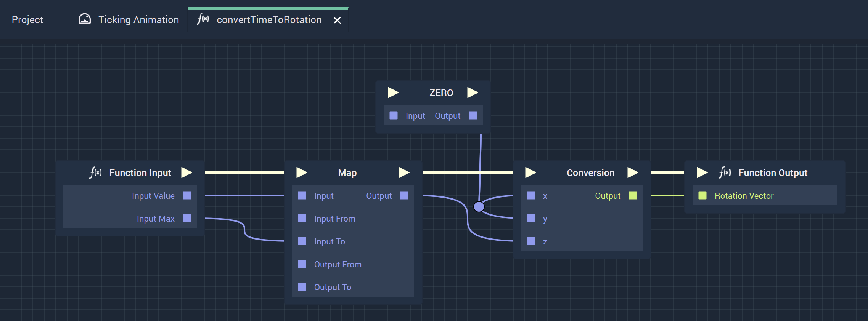This screenshot has height=321, width=868.
Task: Click the Map Input To port
Action: [x=302, y=241]
